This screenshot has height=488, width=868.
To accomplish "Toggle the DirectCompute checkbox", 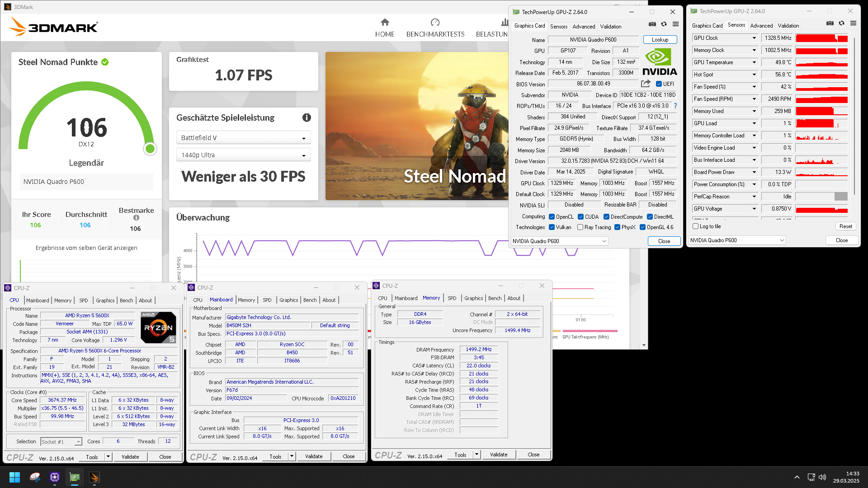I will click(607, 217).
